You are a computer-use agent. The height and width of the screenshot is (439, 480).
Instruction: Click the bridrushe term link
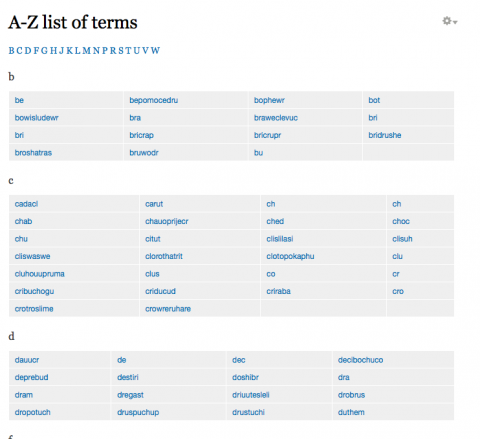(385, 135)
